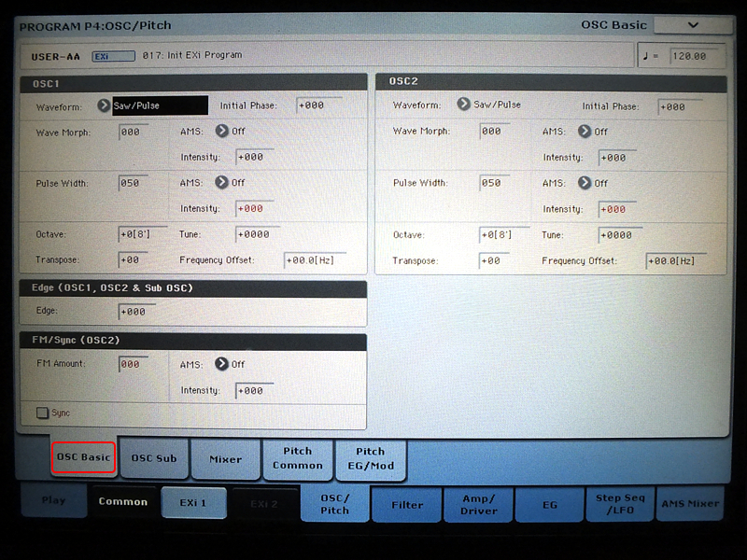Select the dimmed EXi 2 tab
Image resolution: width=747 pixels, height=560 pixels.
click(264, 504)
